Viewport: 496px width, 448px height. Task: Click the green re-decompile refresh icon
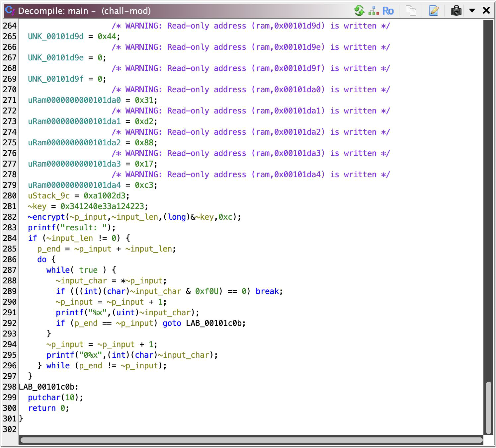(359, 11)
